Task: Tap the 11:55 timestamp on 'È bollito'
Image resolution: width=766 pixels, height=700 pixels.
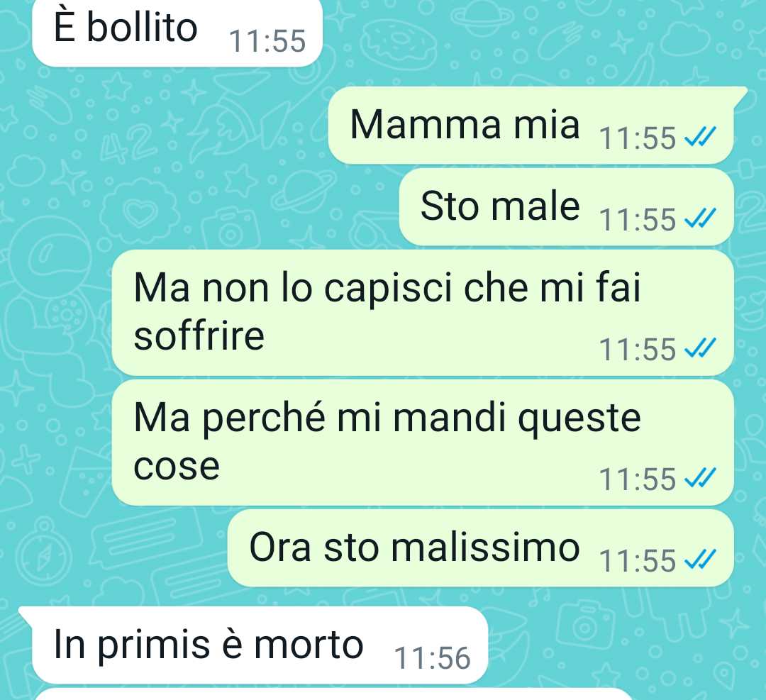Action: coord(267,41)
